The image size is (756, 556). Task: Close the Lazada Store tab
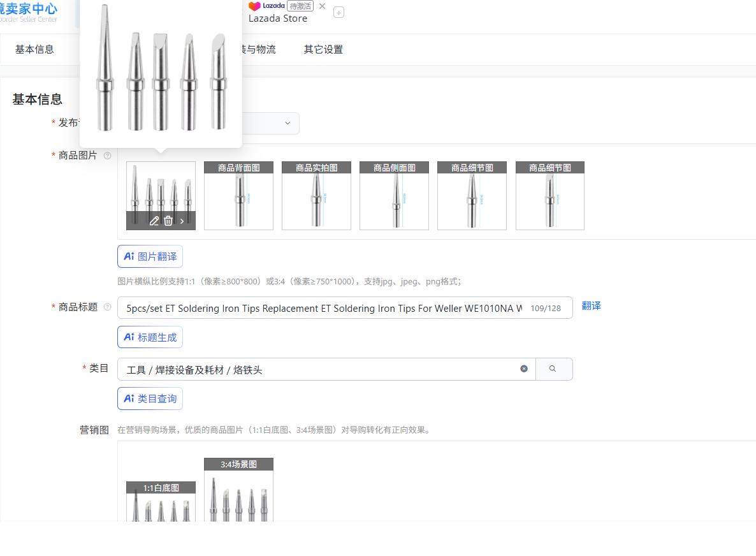pos(323,6)
